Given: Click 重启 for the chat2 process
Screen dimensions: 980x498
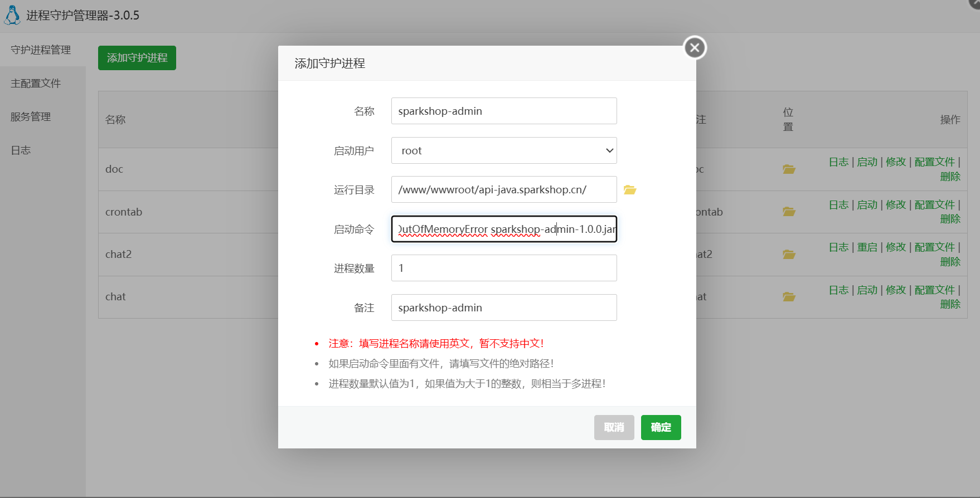Looking at the screenshot, I should (867, 247).
